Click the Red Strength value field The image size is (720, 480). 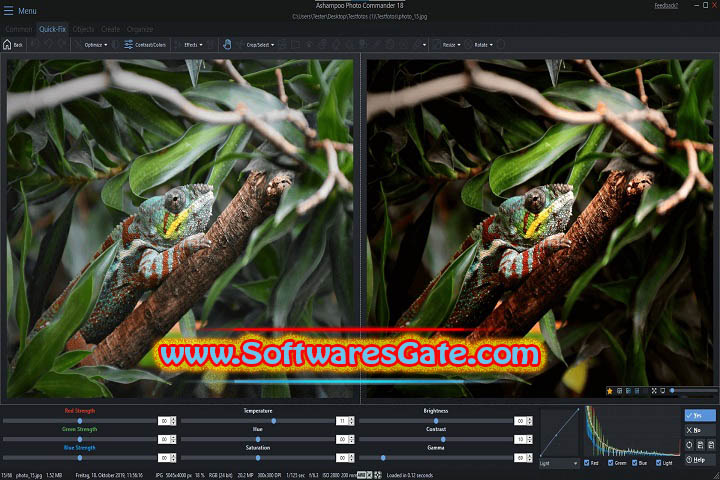tap(164, 421)
